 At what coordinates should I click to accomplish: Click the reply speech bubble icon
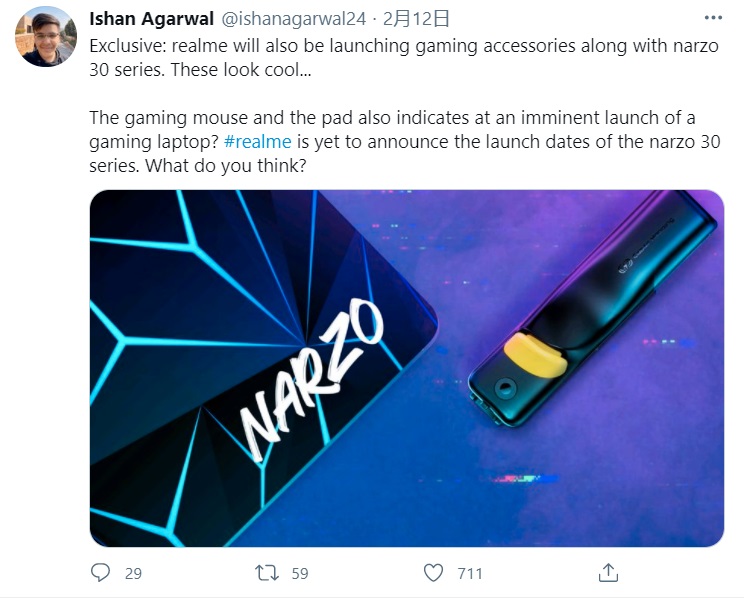point(100,573)
